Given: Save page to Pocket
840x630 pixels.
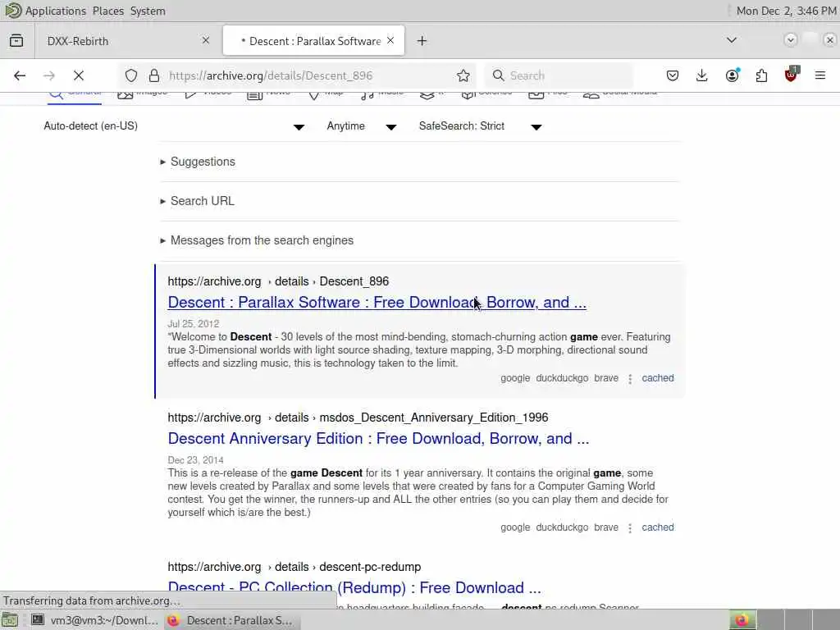Looking at the screenshot, I should pos(673,75).
